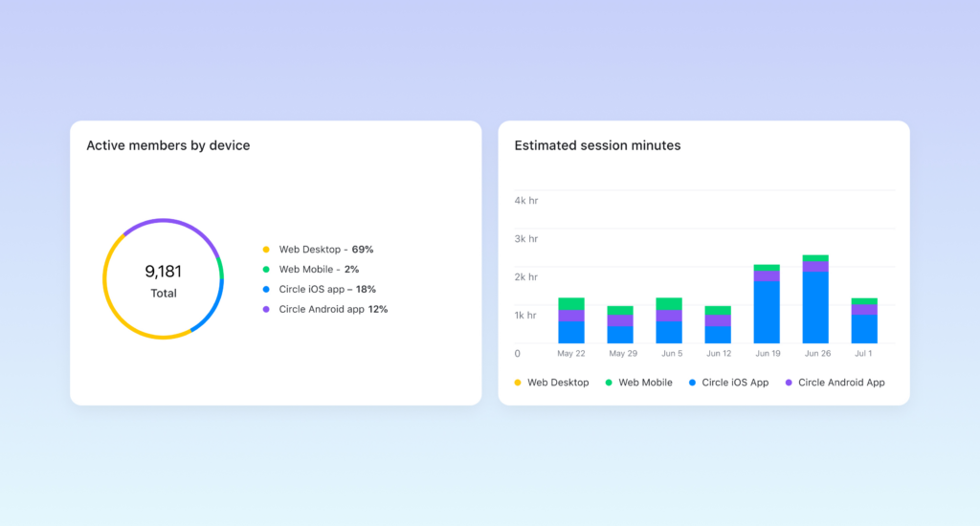Click the Jul 1 bar's purple segment

(x=864, y=309)
